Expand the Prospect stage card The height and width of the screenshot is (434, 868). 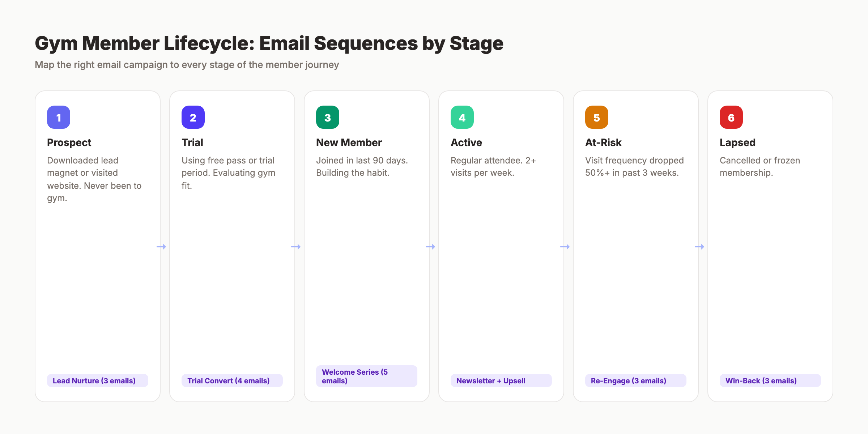coord(97,246)
